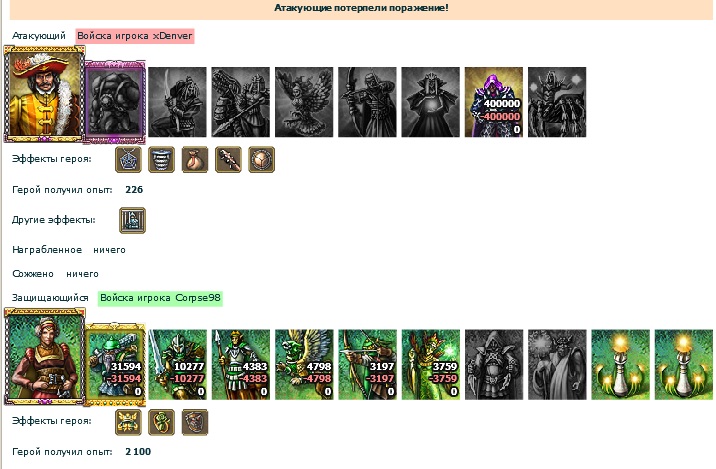Click the defender hero portrait
Viewport: 716px width, 469px height.
tap(44, 357)
